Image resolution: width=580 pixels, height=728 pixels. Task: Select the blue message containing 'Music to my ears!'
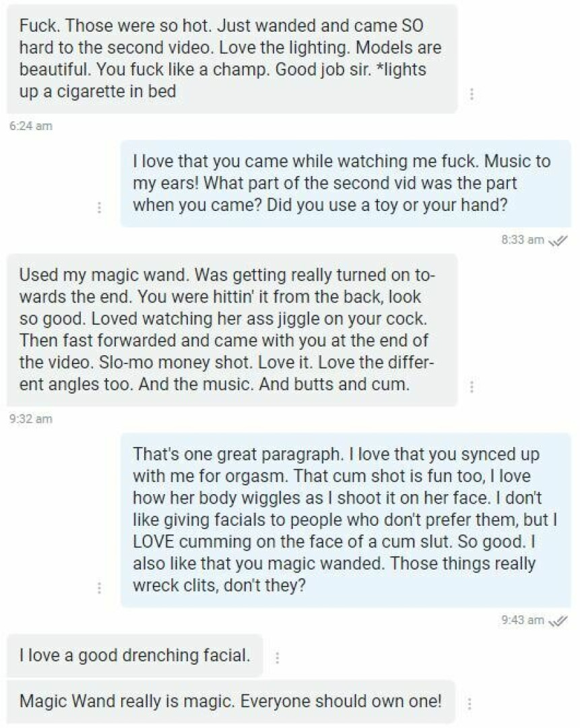pyautogui.click(x=345, y=183)
